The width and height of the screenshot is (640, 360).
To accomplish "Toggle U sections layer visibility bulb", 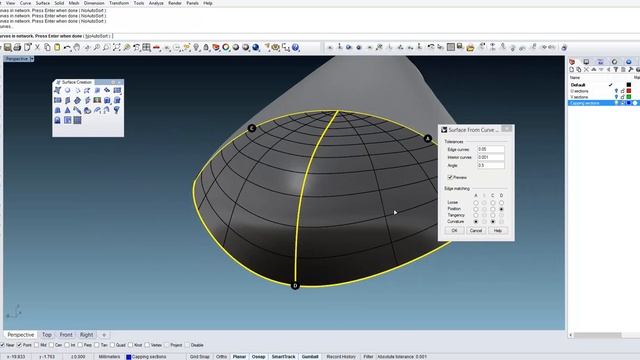I will click(616, 91).
